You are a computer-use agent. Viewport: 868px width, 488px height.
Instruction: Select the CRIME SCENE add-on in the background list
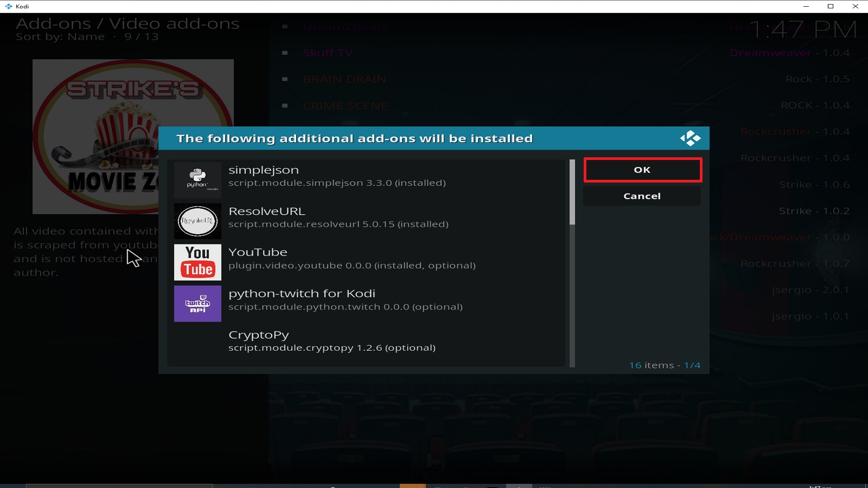click(345, 106)
